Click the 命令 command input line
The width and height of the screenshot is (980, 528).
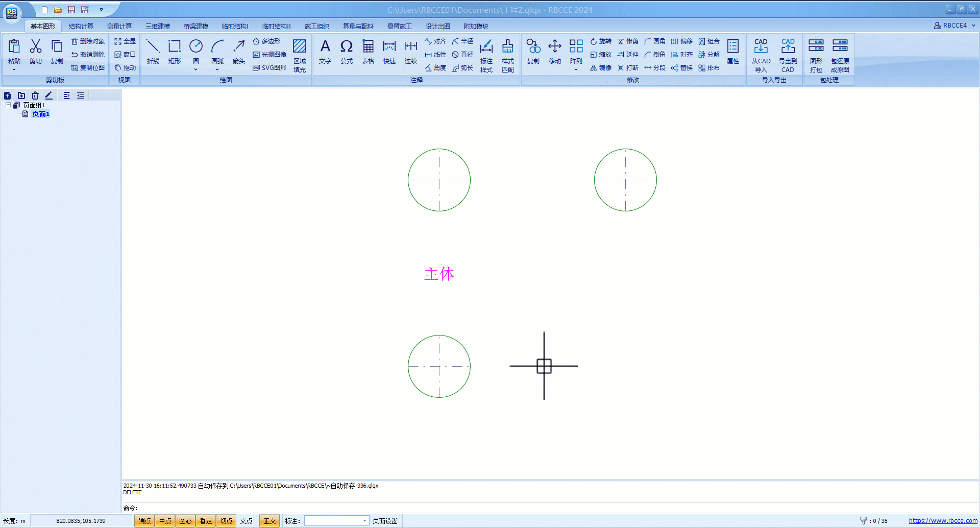pos(510,508)
